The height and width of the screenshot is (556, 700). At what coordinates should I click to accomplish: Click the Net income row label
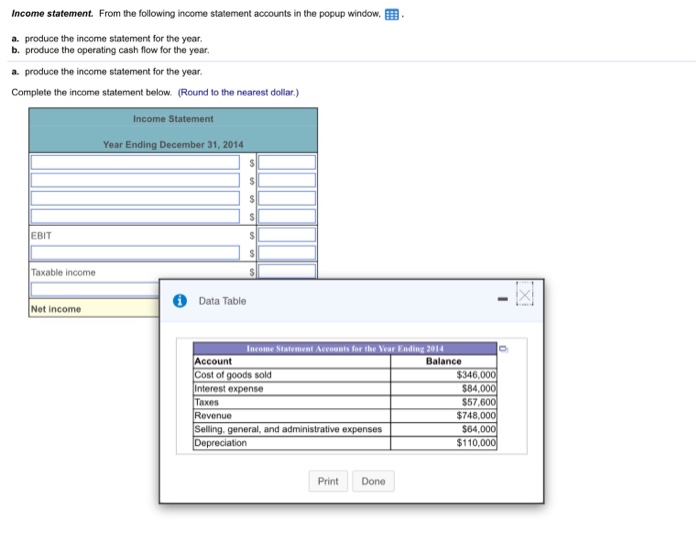(56, 309)
